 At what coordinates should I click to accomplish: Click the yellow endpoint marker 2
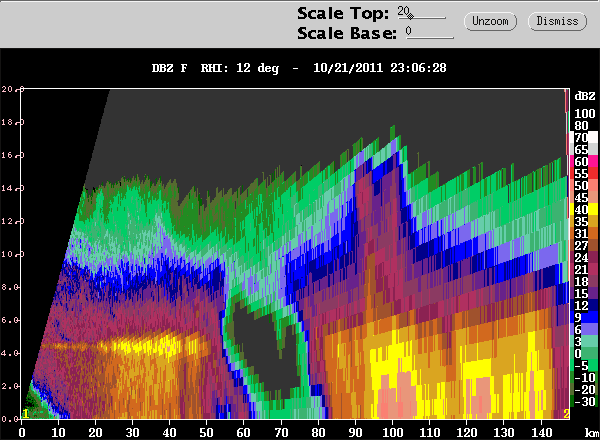566,414
